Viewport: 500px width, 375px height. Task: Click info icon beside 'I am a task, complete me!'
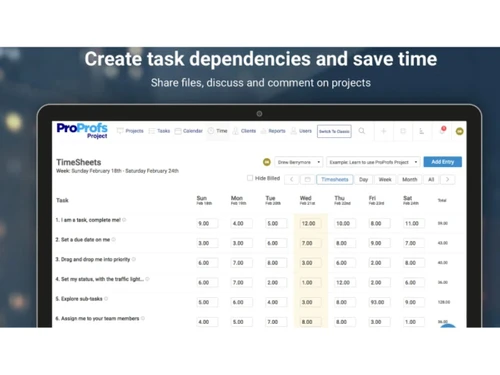point(124,220)
